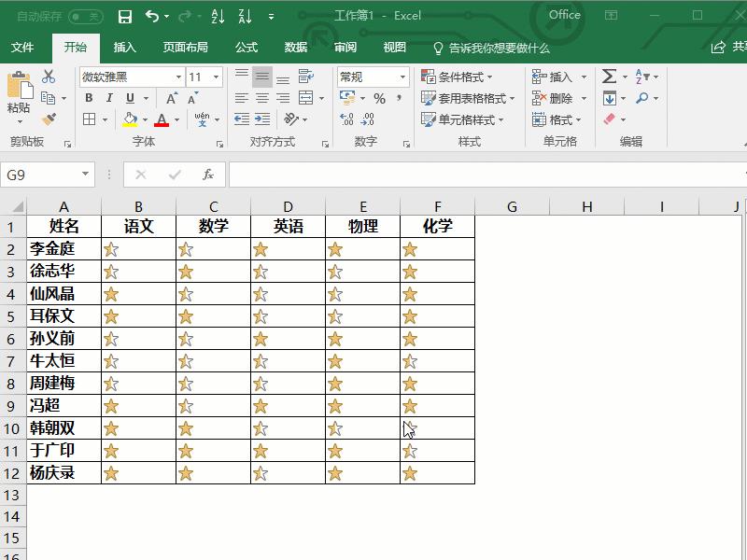This screenshot has width=747, height=560.
Task: Click the Clear (eraser) icon
Action: [x=609, y=119]
